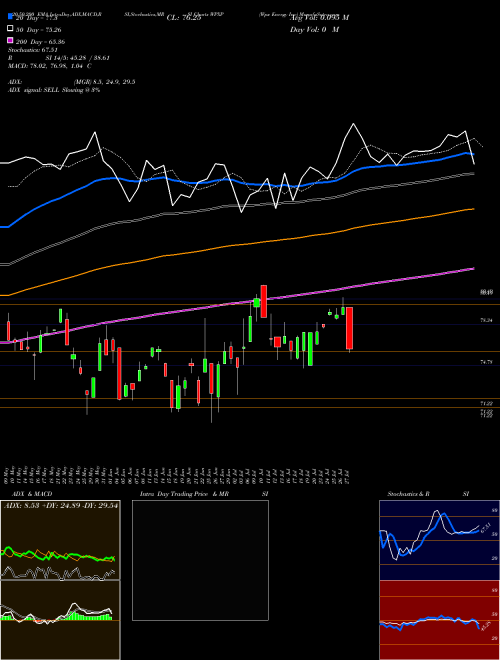
Task: Click the 'MACD: 78.02, 76.98, 1.04 C' line
Action: point(50,66)
